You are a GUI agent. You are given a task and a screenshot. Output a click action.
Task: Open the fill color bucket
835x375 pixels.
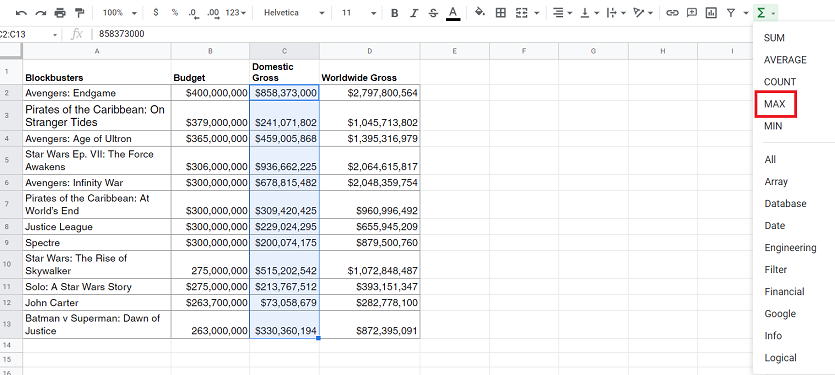(x=480, y=12)
